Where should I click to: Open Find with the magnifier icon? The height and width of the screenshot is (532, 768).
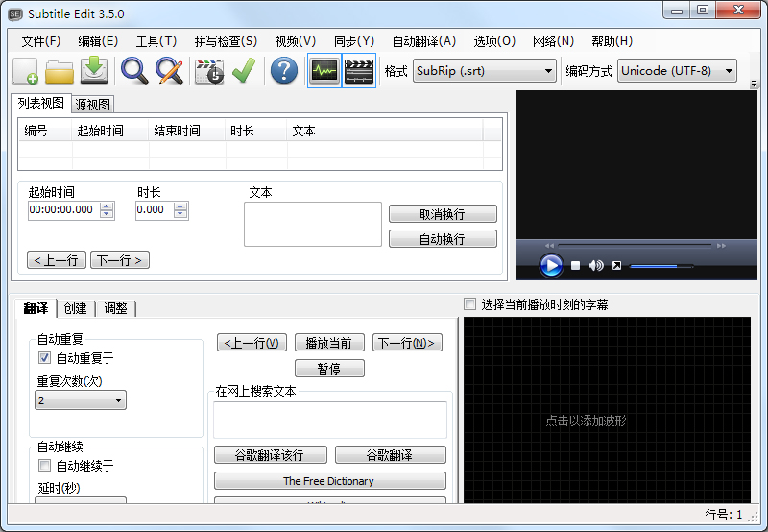tap(134, 71)
